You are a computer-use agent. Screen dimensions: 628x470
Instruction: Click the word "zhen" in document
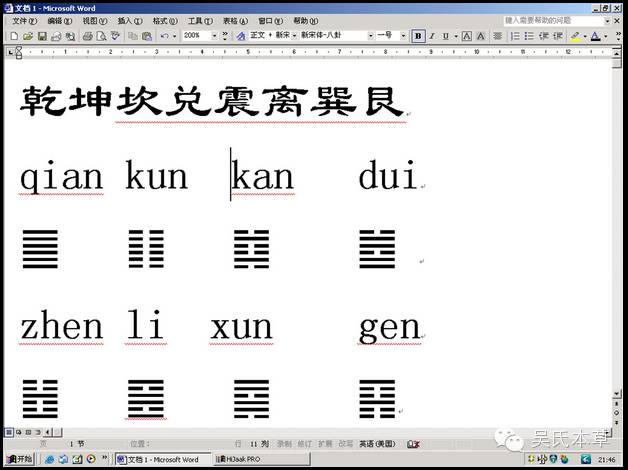pos(62,327)
